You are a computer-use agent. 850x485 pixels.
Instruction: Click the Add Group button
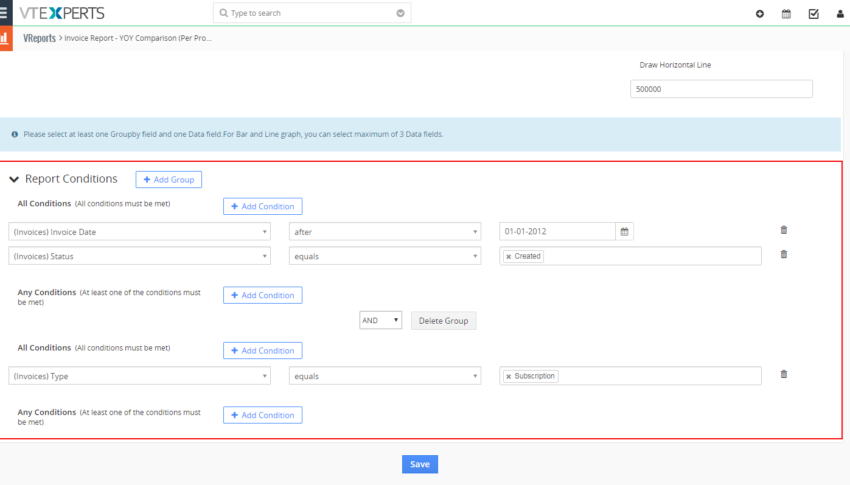click(169, 179)
